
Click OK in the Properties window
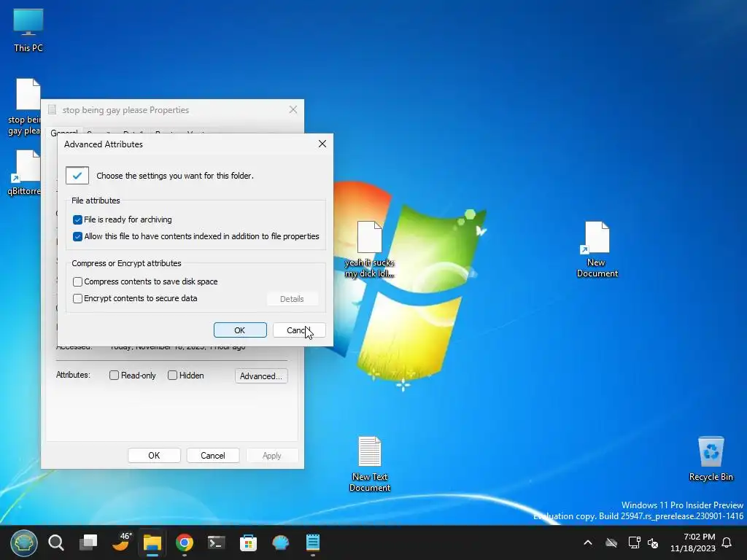point(155,455)
